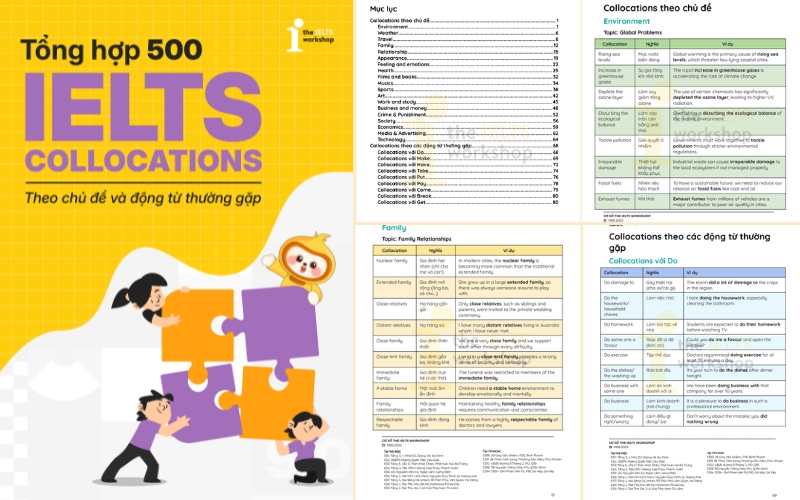Click the 'Mục lục' heading
The width and height of the screenshot is (800, 500).
pyautogui.click(x=383, y=9)
